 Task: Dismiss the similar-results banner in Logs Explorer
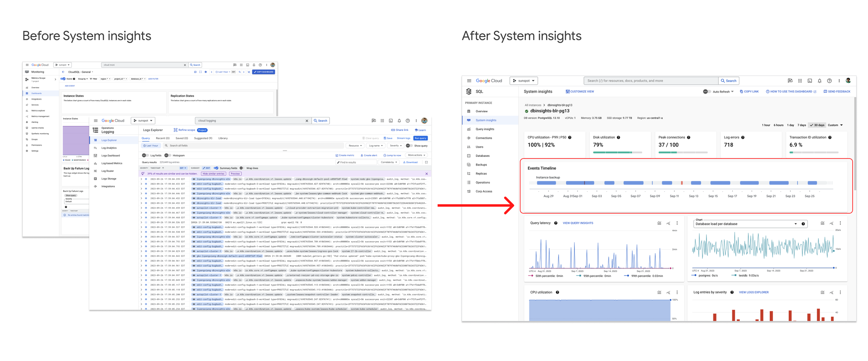427,174
